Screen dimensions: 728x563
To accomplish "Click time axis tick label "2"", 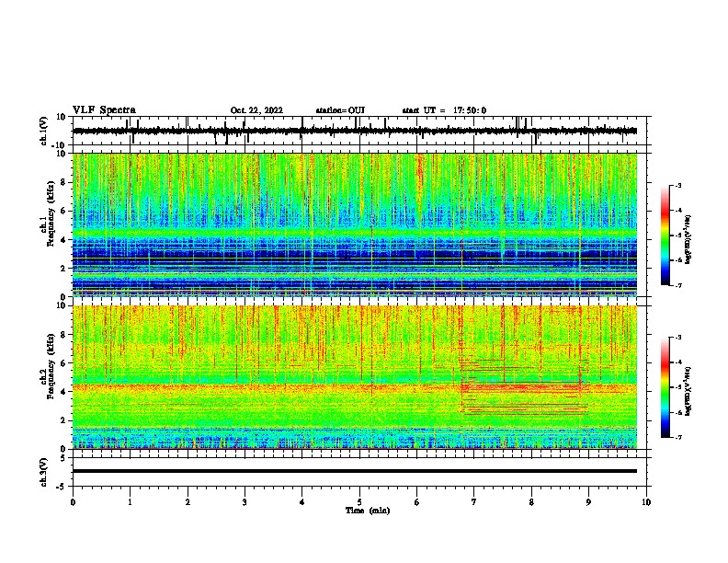I will pyautogui.click(x=188, y=502).
